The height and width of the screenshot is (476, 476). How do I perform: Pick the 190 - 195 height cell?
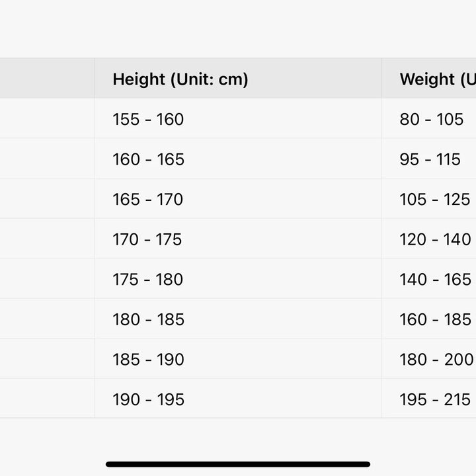[148, 399]
